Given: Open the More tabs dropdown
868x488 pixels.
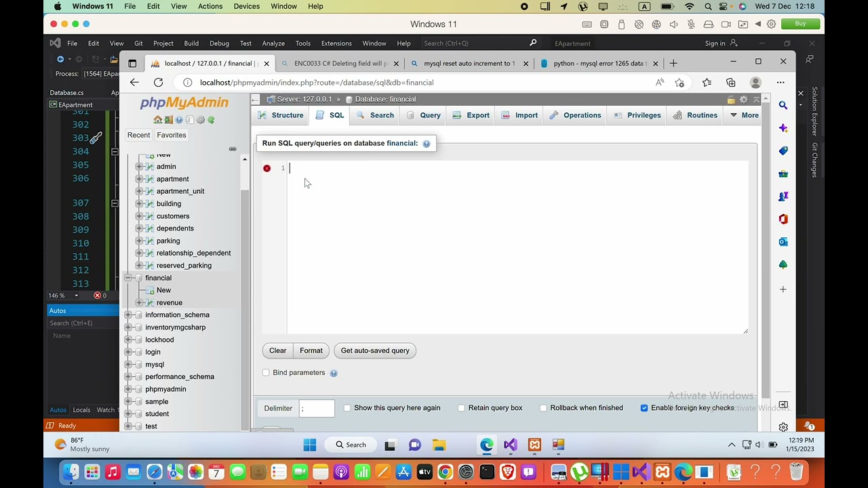Looking at the screenshot, I should tap(744, 115).
